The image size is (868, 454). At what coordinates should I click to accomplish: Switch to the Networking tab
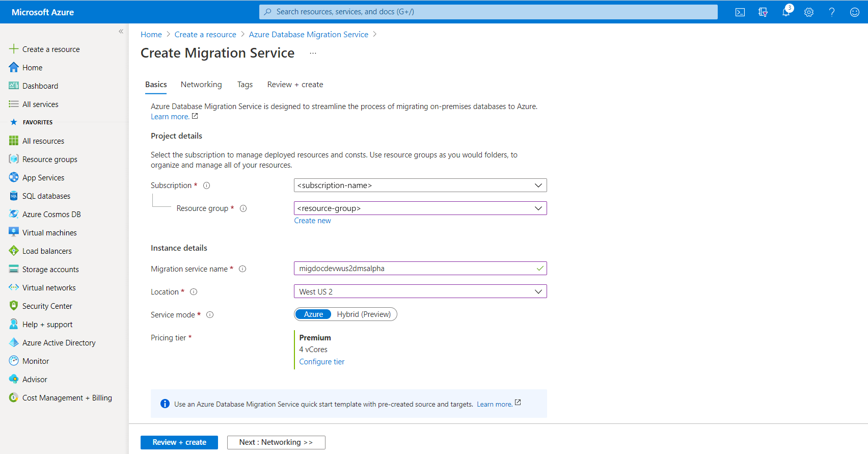[201, 85]
